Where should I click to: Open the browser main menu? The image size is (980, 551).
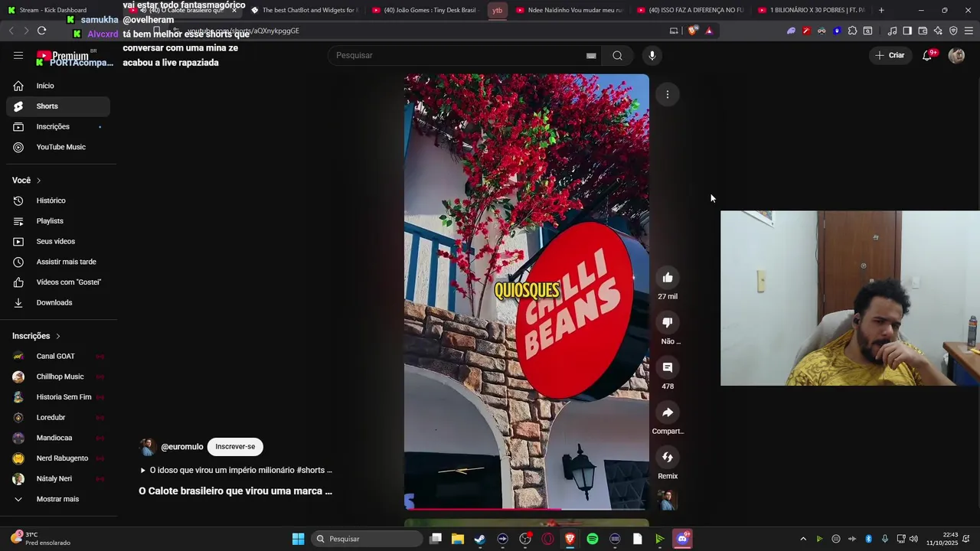[x=969, y=31]
